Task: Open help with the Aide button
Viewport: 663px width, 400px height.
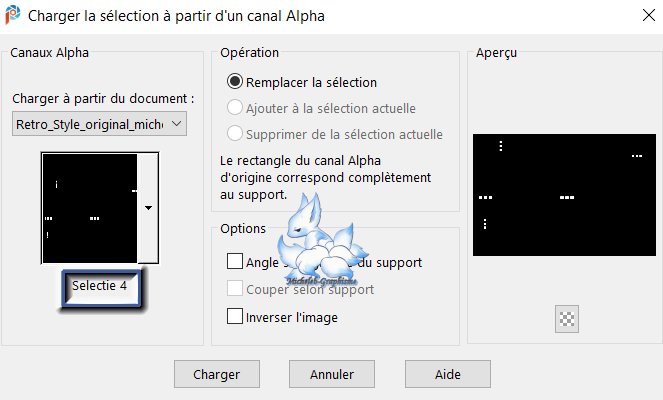Action: [x=447, y=375]
